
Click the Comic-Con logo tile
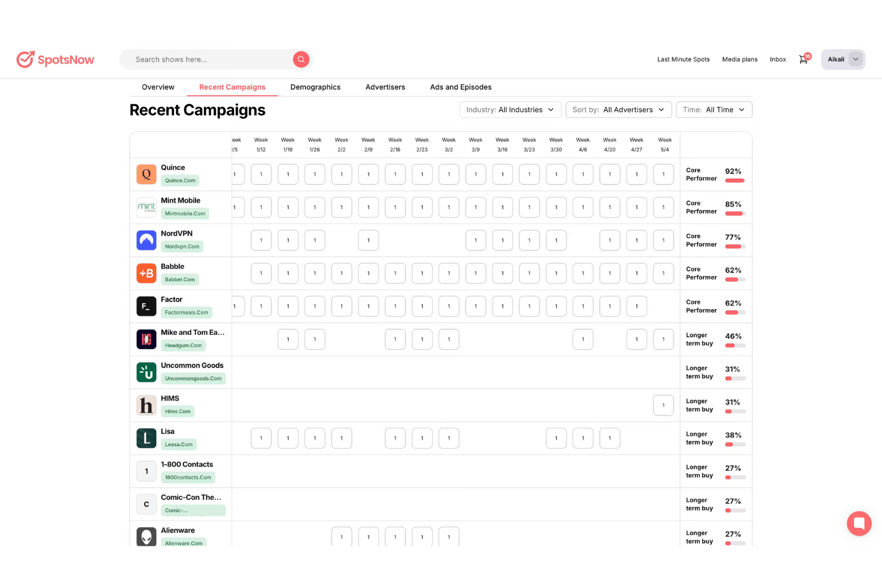(x=147, y=504)
